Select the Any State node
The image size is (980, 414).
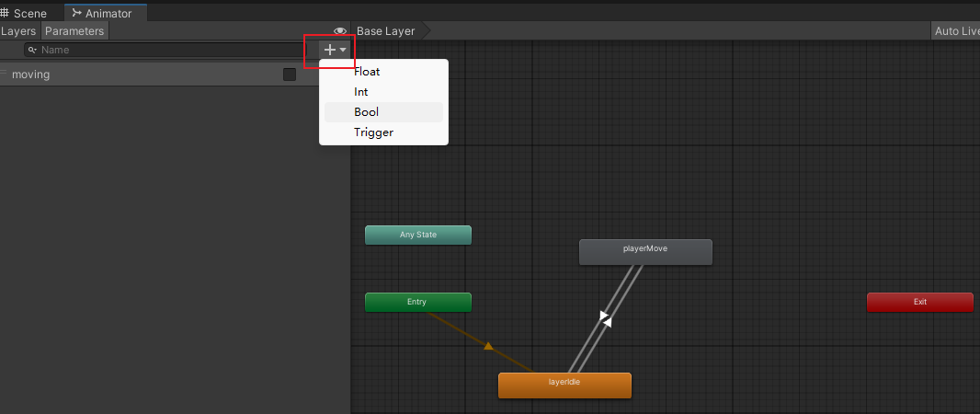[418, 235]
